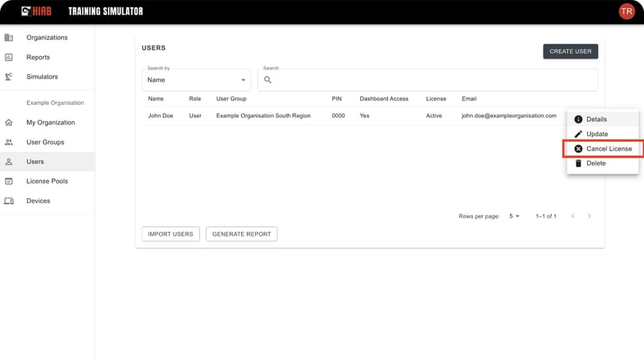Choose Delete from context menu

point(603,163)
